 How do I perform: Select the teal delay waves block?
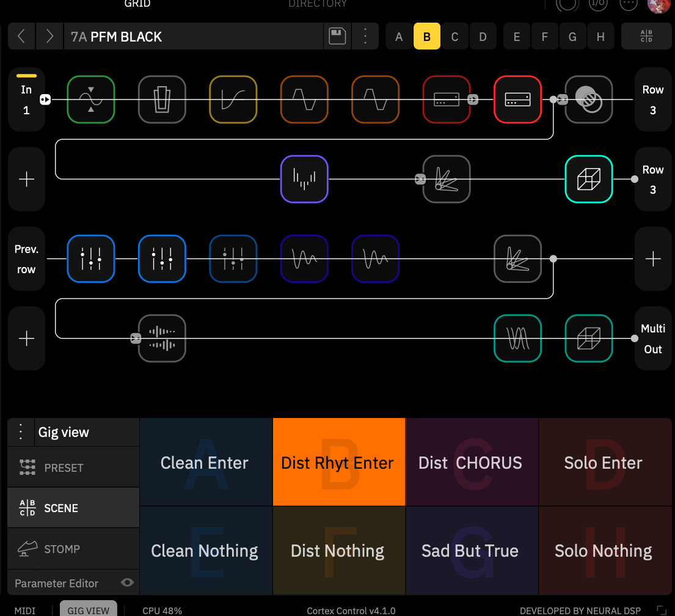[517, 339]
